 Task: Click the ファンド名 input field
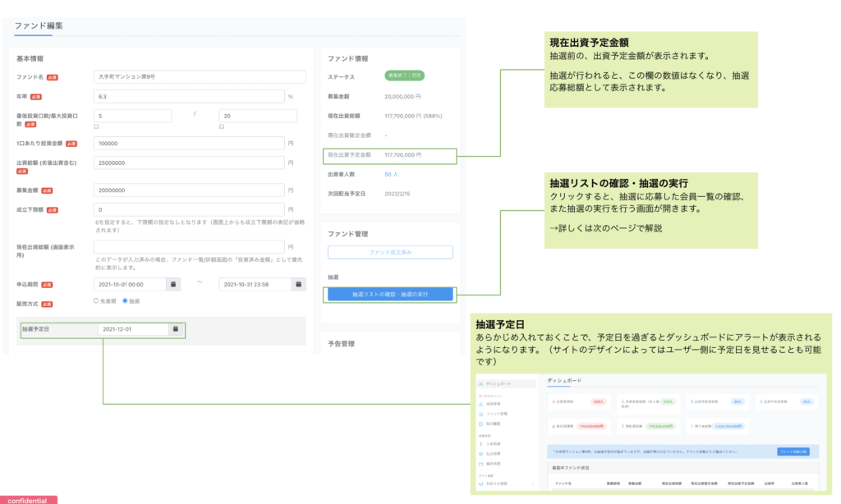coord(200,77)
